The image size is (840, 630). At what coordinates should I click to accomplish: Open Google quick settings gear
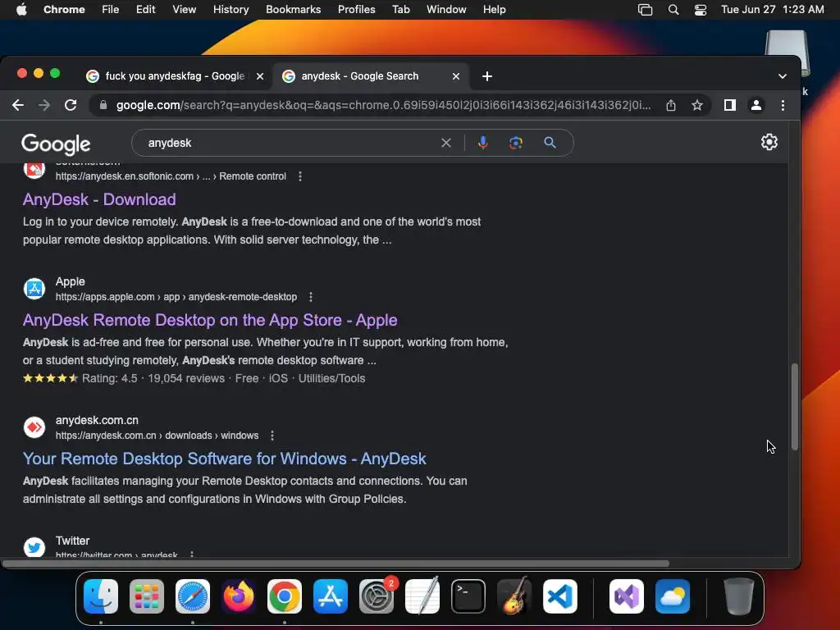769,142
